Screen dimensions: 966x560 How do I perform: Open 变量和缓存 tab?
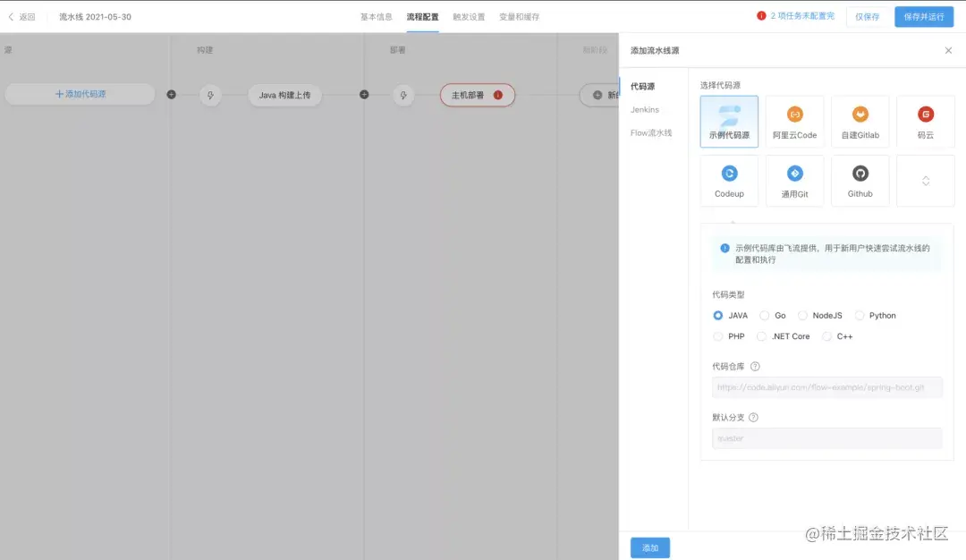(520, 17)
